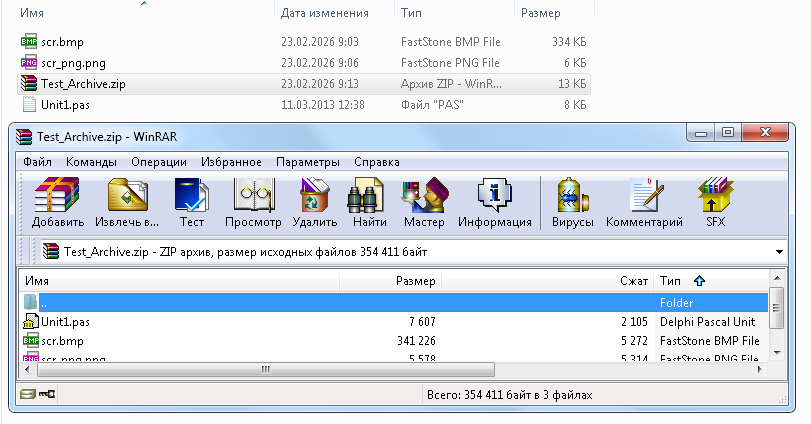Click vertical scrollbar up arrow in WinRAR
This screenshot has height=424, width=811.
coord(777,278)
